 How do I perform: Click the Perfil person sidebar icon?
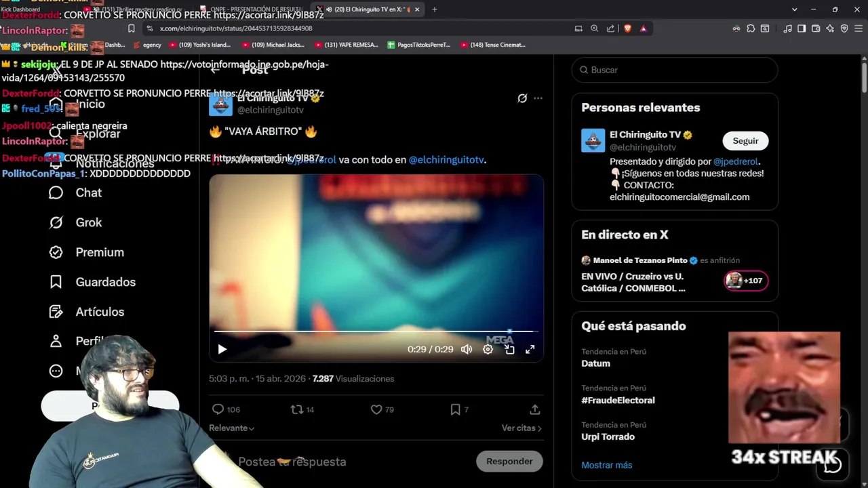pyautogui.click(x=56, y=341)
